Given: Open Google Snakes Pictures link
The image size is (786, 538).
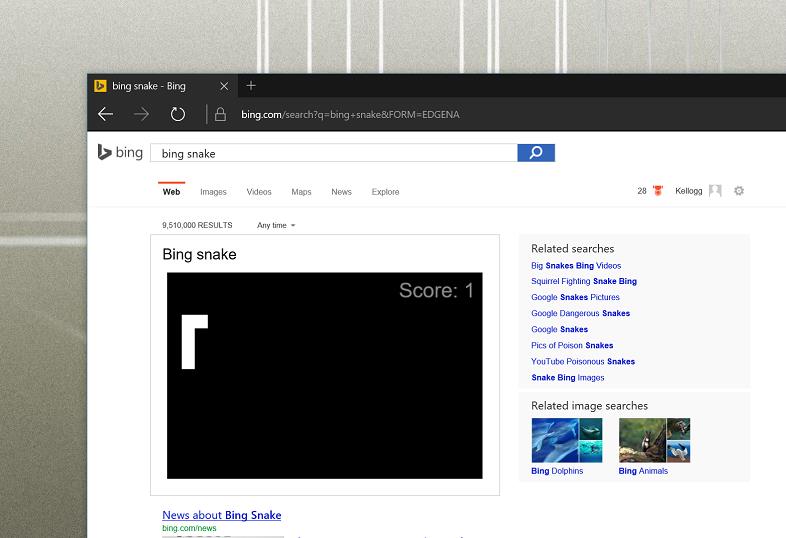Looking at the screenshot, I should (575, 297).
